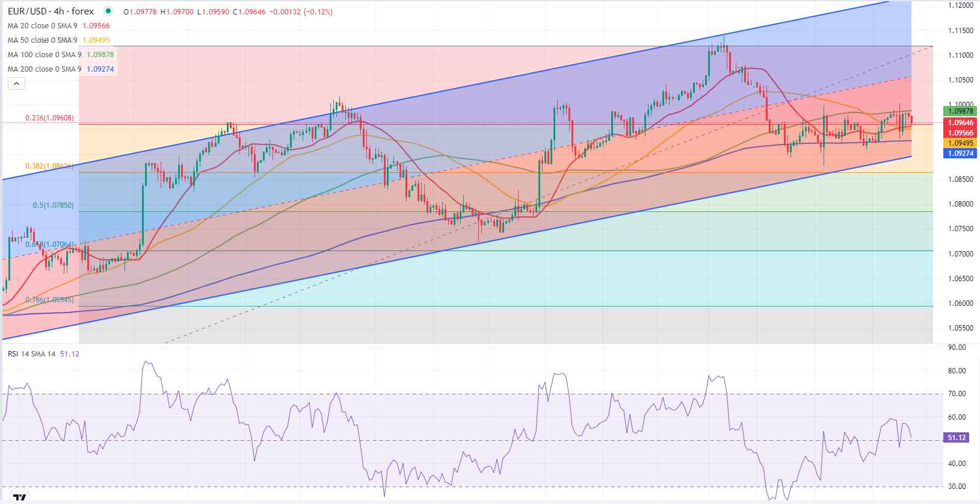Click the Fibonacci 0.786(1.05945) level label

tap(49, 300)
